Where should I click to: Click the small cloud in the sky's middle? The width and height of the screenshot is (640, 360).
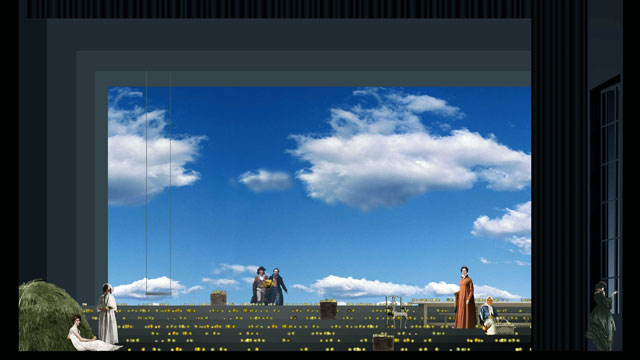coord(265,180)
